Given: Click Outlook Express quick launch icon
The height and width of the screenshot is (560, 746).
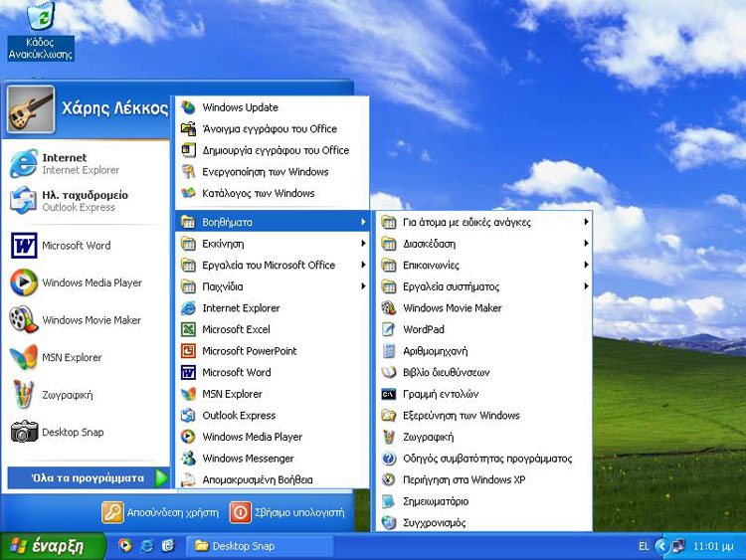Looking at the screenshot, I should point(168,545).
